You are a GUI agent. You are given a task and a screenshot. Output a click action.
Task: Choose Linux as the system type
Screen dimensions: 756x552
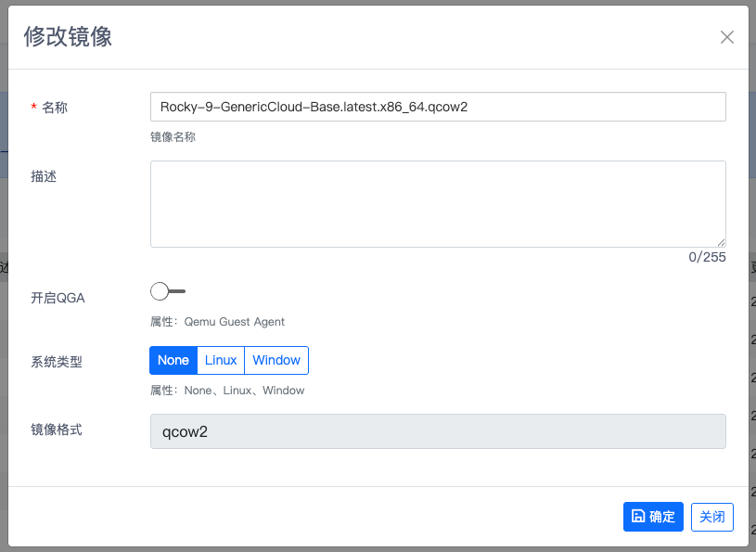point(221,360)
